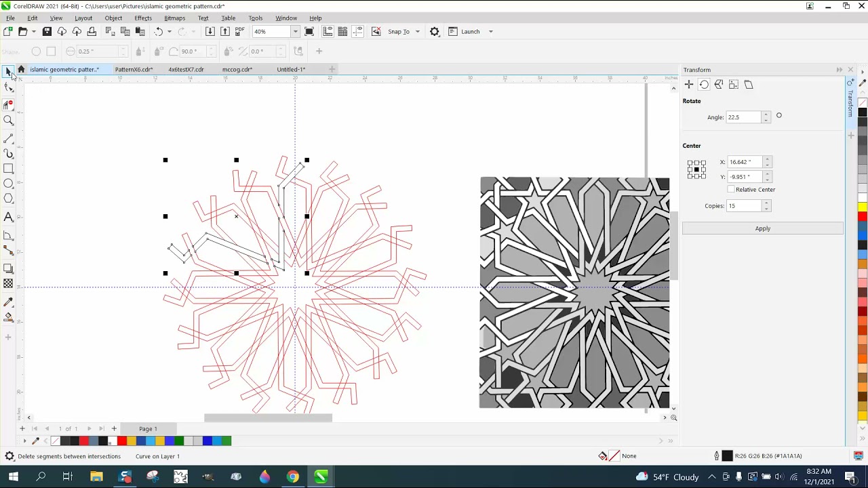Image resolution: width=868 pixels, height=488 pixels.
Task: Select the Parallel Dimension tool
Action: coord(8,235)
